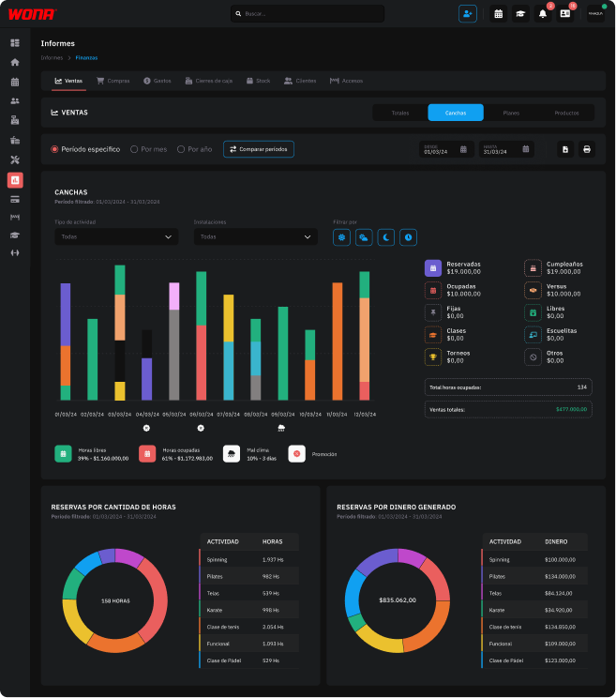Open the Hasta date picker
Viewport: 616px width, 698px height.
(x=506, y=149)
